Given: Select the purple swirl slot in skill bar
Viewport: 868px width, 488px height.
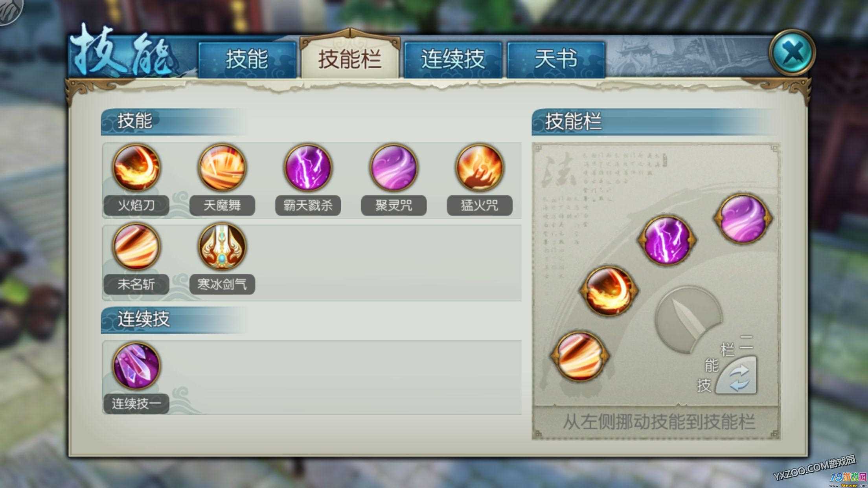Looking at the screenshot, I should 743,218.
